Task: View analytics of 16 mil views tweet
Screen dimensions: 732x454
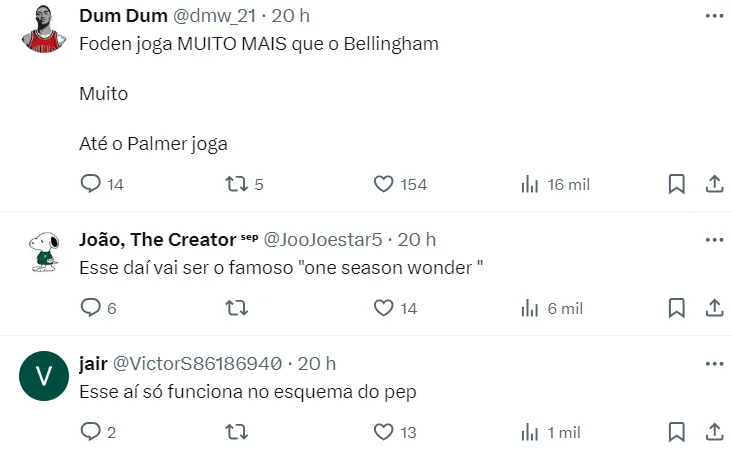Action: point(530,184)
